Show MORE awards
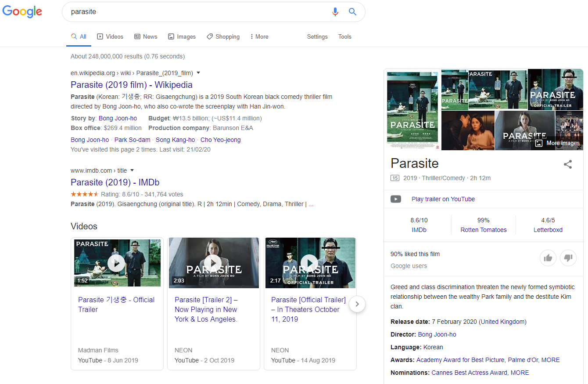 (551, 360)
